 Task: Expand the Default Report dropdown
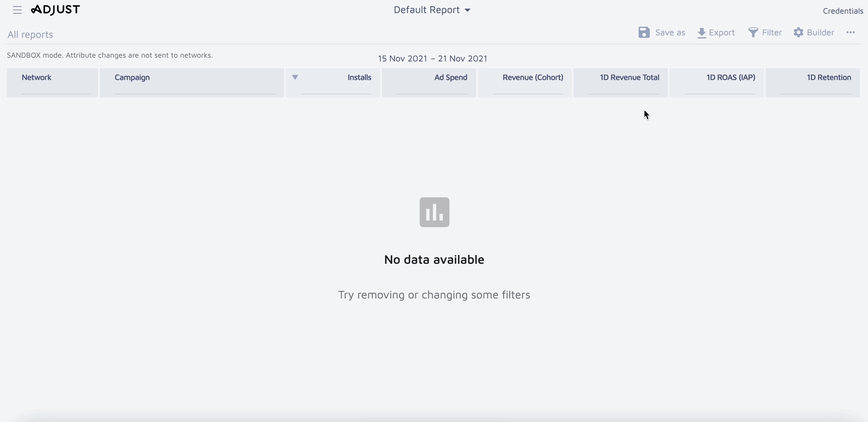click(432, 10)
